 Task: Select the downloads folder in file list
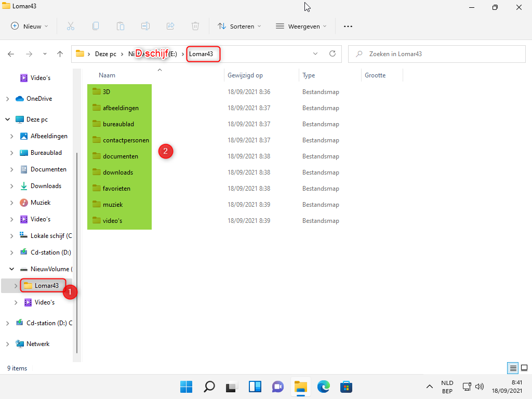coord(113,172)
